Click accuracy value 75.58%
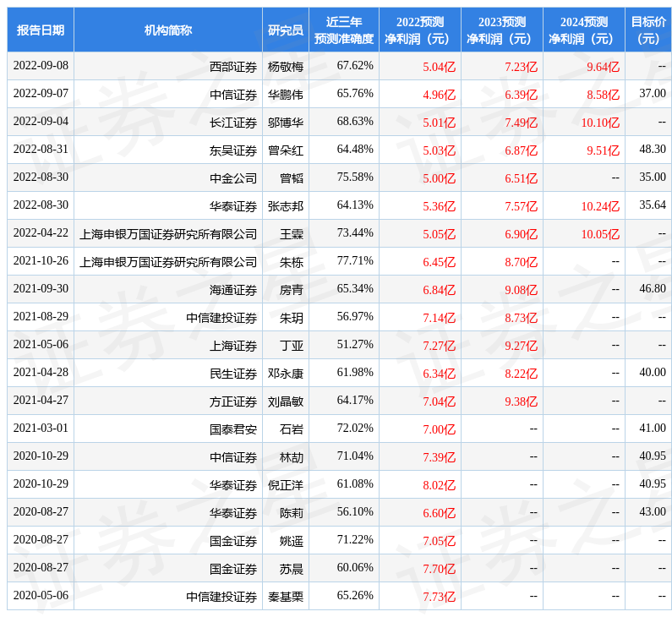 coord(355,177)
